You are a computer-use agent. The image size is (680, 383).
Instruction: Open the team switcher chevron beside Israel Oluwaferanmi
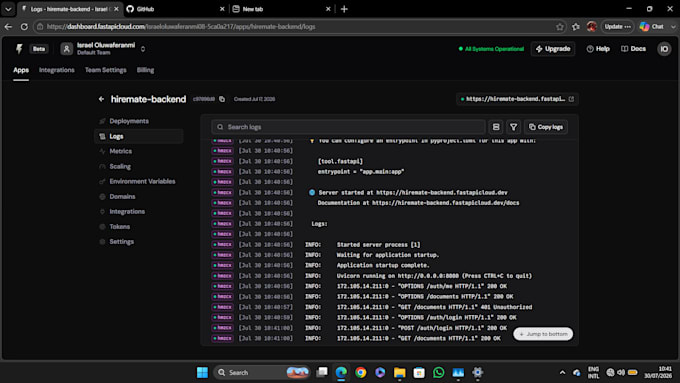(x=143, y=49)
